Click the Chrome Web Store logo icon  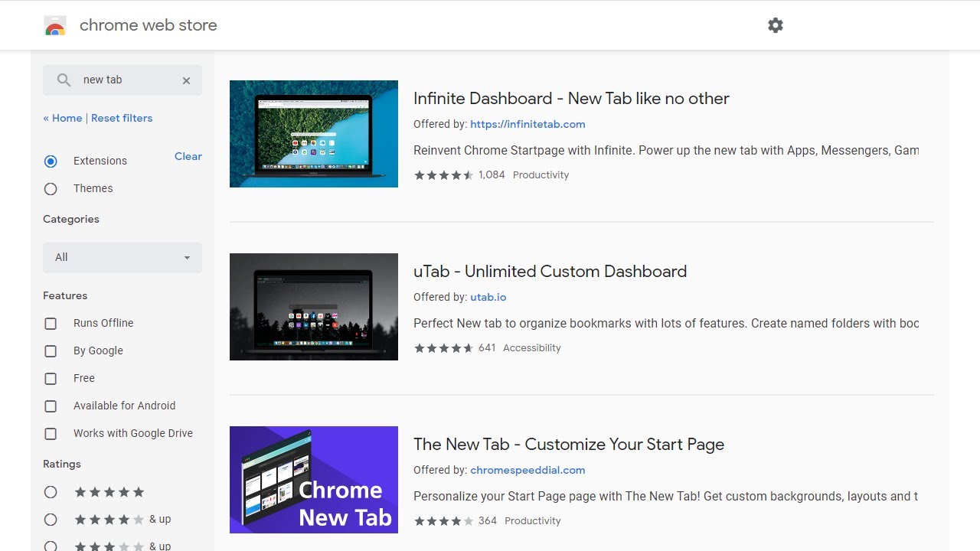tap(55, 25)
